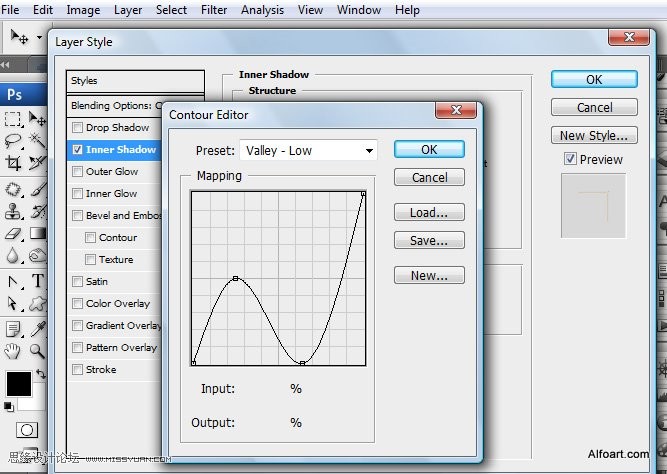Select the Eraser tool
Viewport: 667px width, 474px height.
13,234
